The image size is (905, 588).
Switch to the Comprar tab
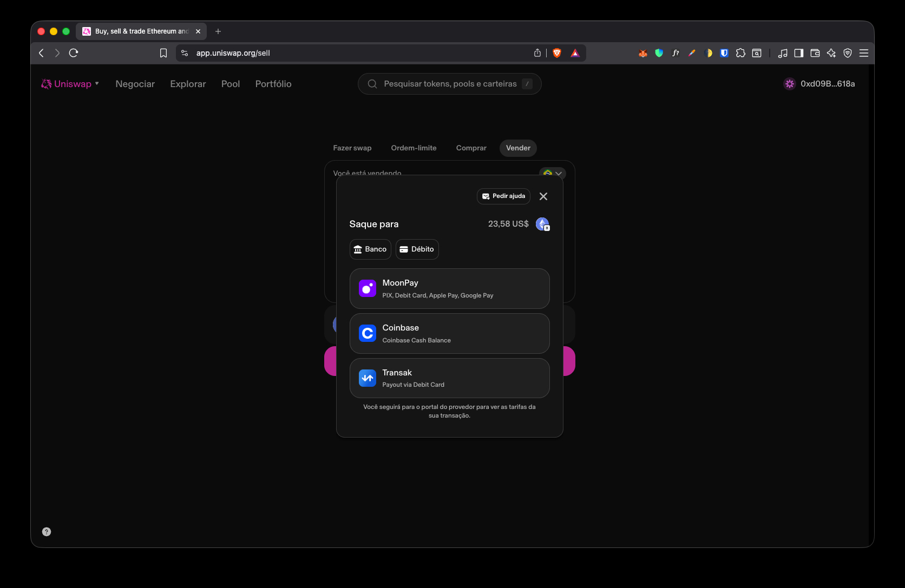(471, 148)
